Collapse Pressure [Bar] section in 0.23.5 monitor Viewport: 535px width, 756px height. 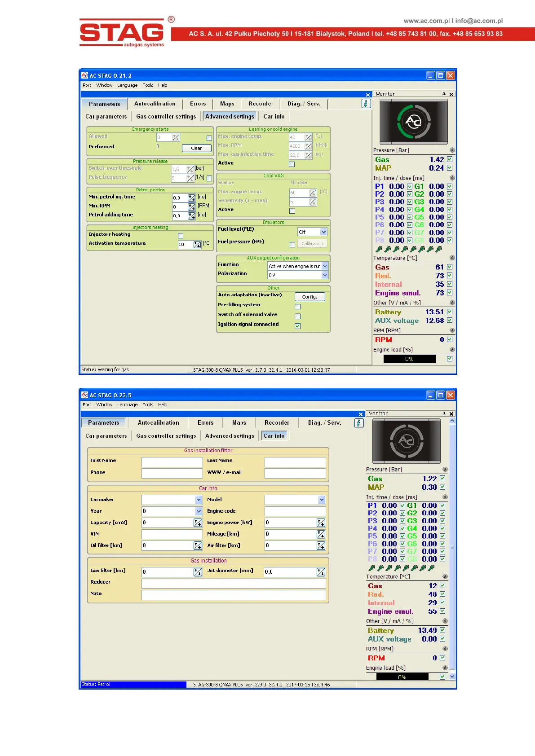pyautogui.click(x=445, y=470)
